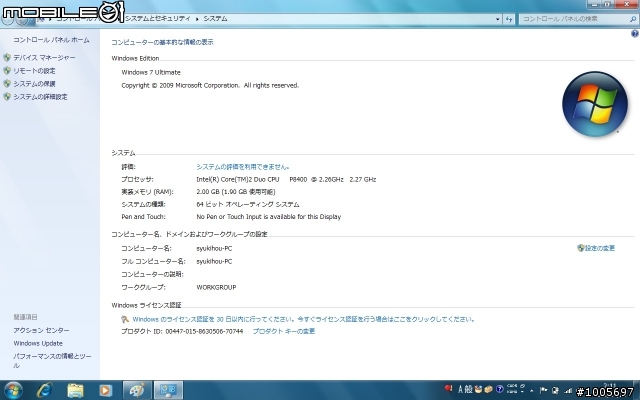
Task: Open Windows Media Player from taskbar
Action: [x=105, y=391]
